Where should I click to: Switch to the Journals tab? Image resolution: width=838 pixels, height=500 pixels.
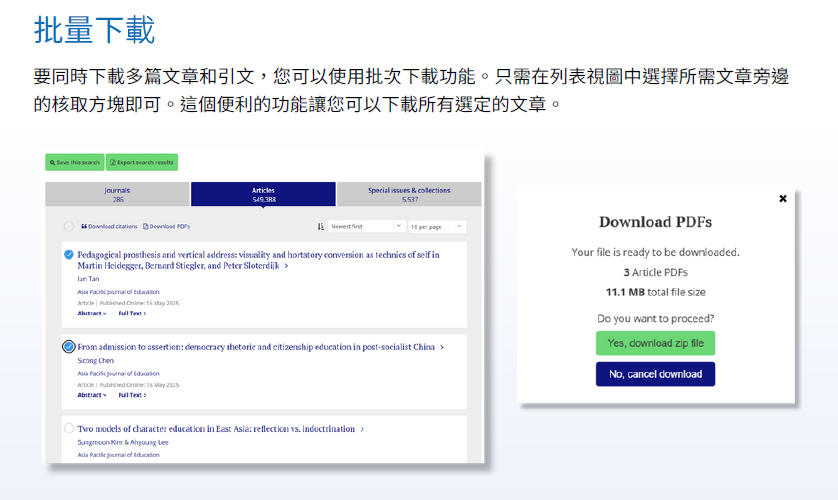coord(118,194)
